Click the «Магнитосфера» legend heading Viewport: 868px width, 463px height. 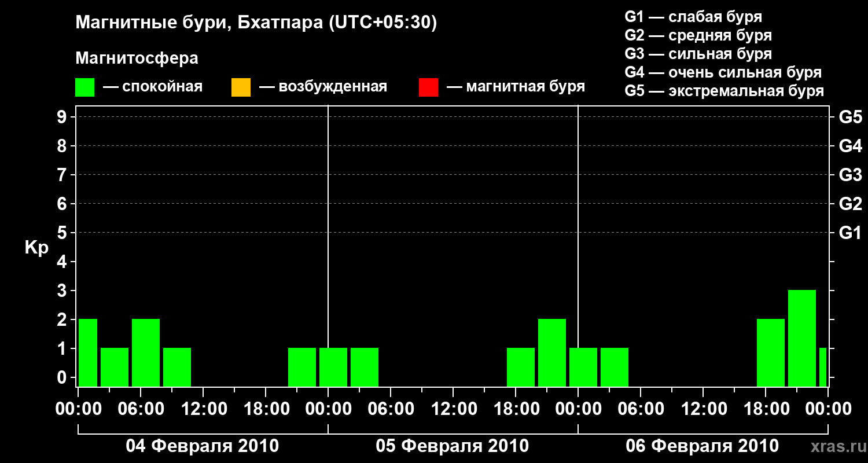click(x=137, y=58)
